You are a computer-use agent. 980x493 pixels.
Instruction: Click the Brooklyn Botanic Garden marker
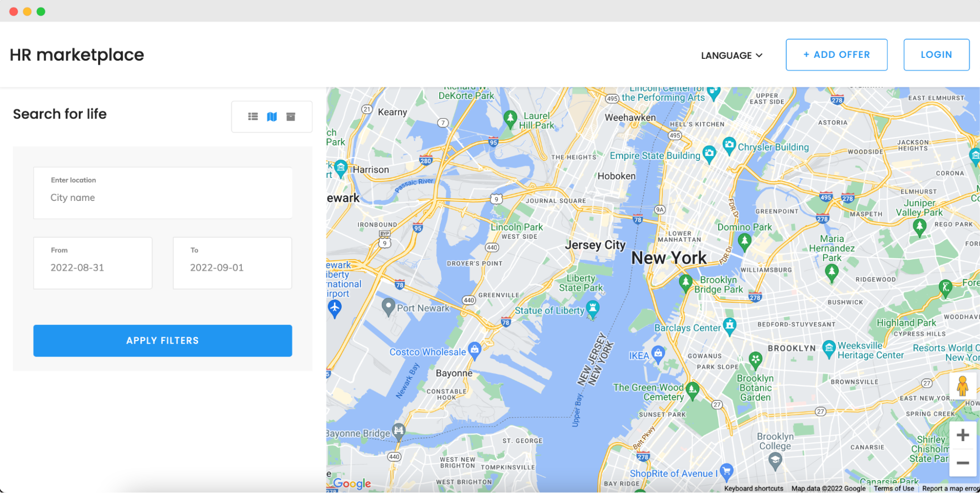pyautogui.click(x=755, y=360)
